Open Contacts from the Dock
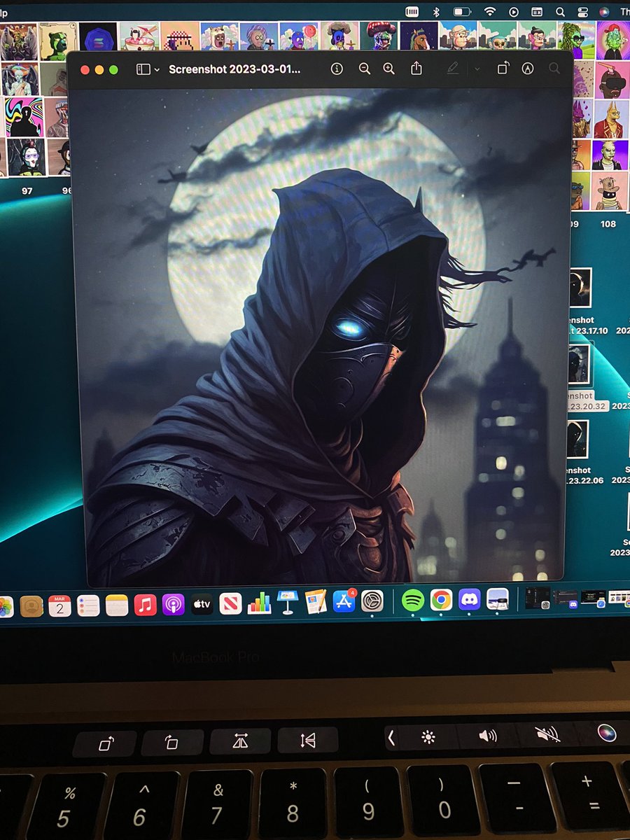This screenshot has height=840, width=630. click(32, 605)
